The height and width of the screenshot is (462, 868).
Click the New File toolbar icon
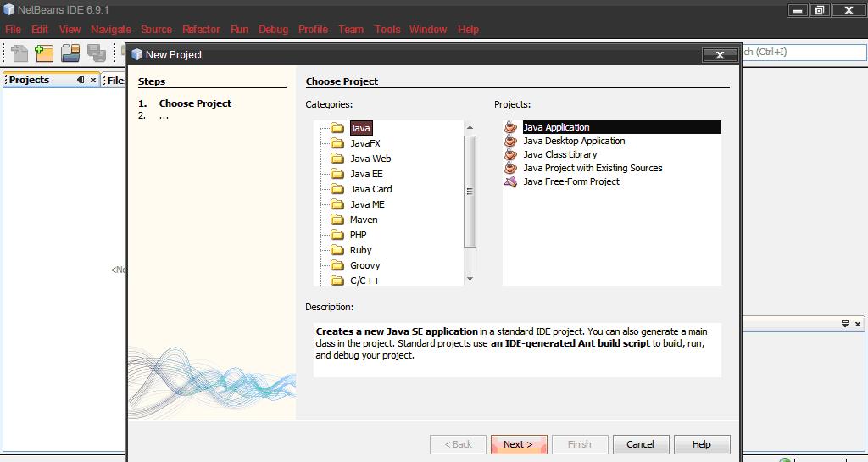pyautogui.click(x=19, y=53)
